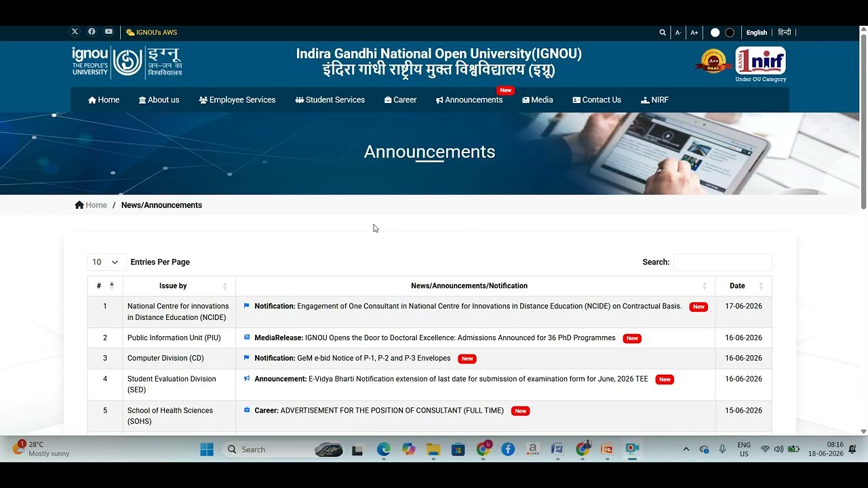Click into the table Search field
The width and height of the screenshot is (868, 488).
tap(722, 262)
